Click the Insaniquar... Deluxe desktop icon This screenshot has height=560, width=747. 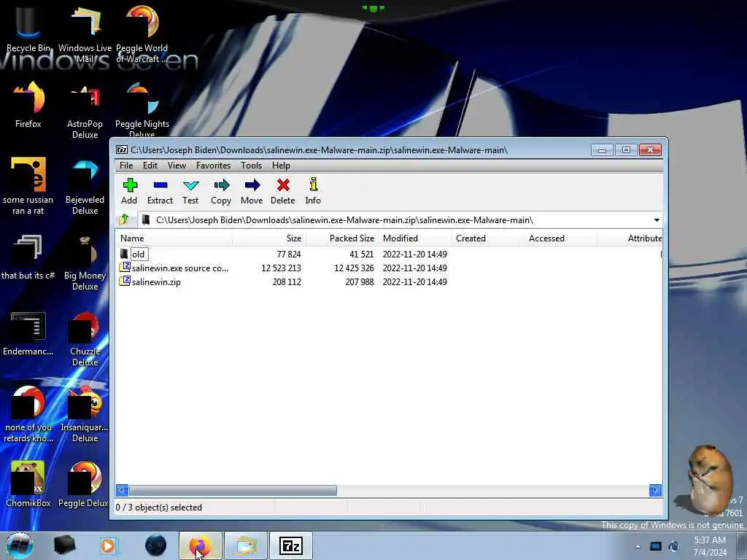(x=85, y=414)
